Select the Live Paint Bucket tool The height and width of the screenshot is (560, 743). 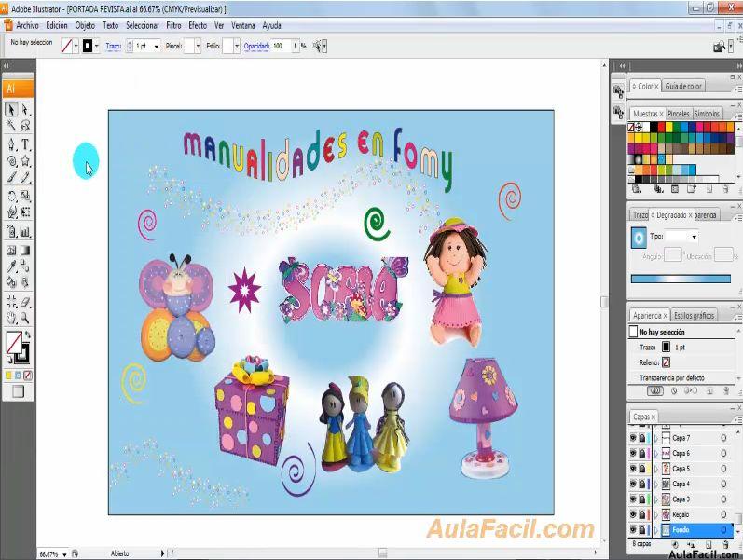point(11,282)
